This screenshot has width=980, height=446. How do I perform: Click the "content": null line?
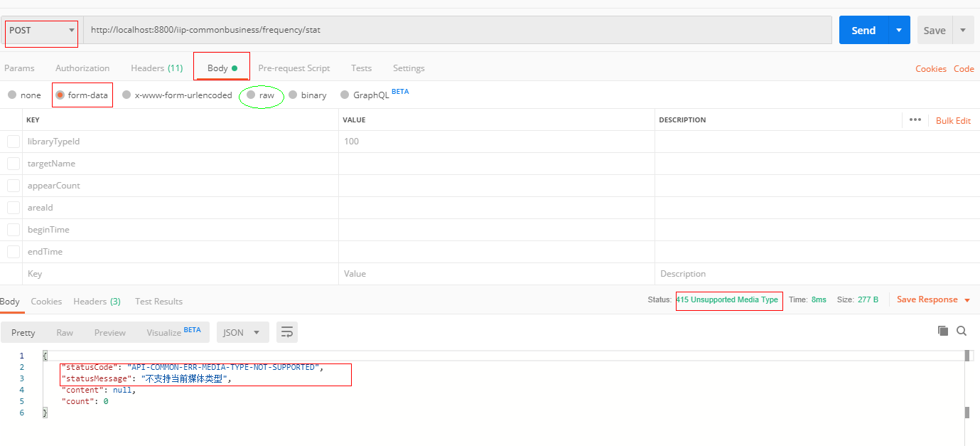pos(98,390)
